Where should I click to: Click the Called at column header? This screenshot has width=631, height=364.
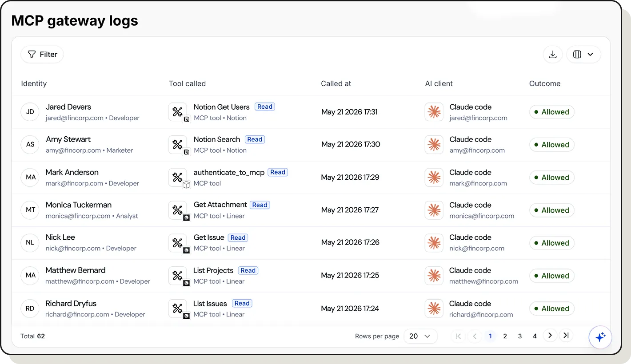[336, 83]
